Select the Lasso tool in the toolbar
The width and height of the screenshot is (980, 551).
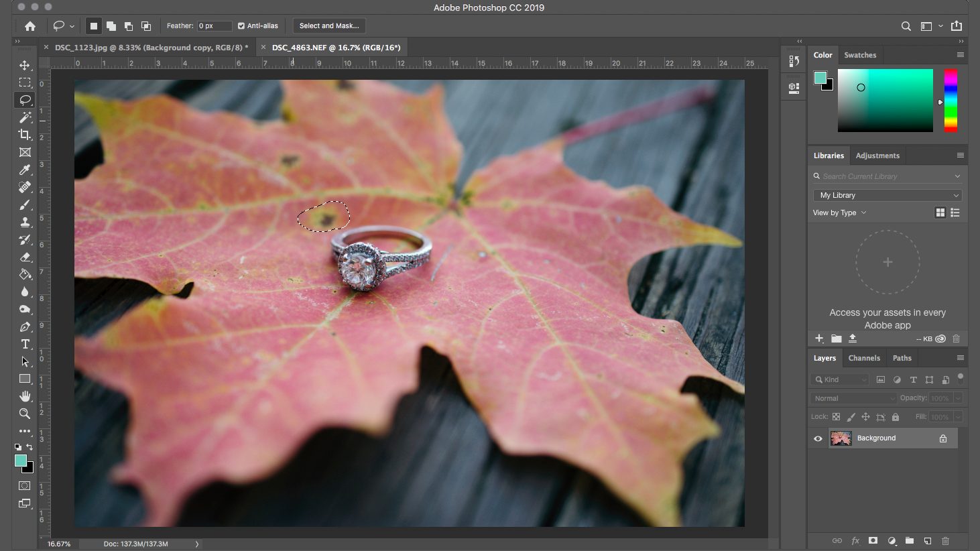(25, 100)
